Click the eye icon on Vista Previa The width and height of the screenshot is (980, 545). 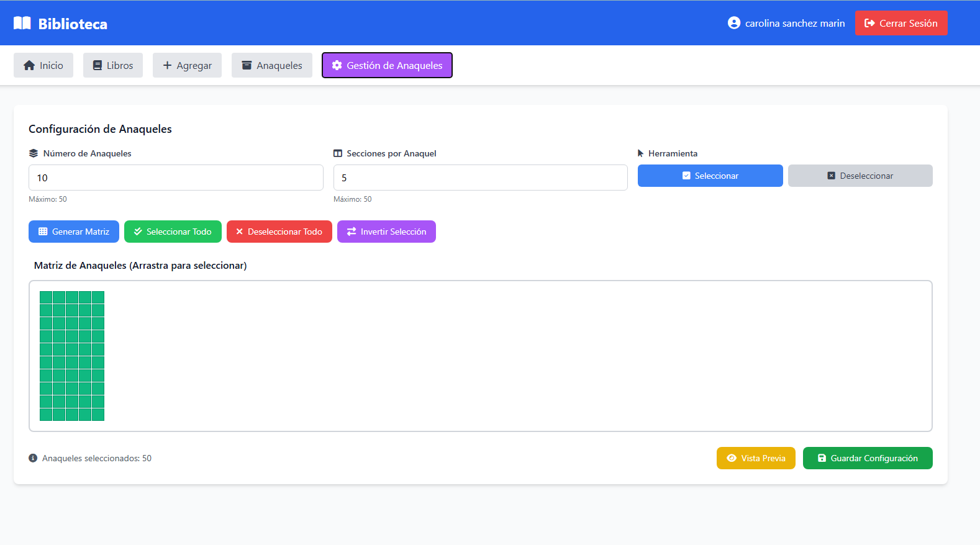tap(732, 458)
